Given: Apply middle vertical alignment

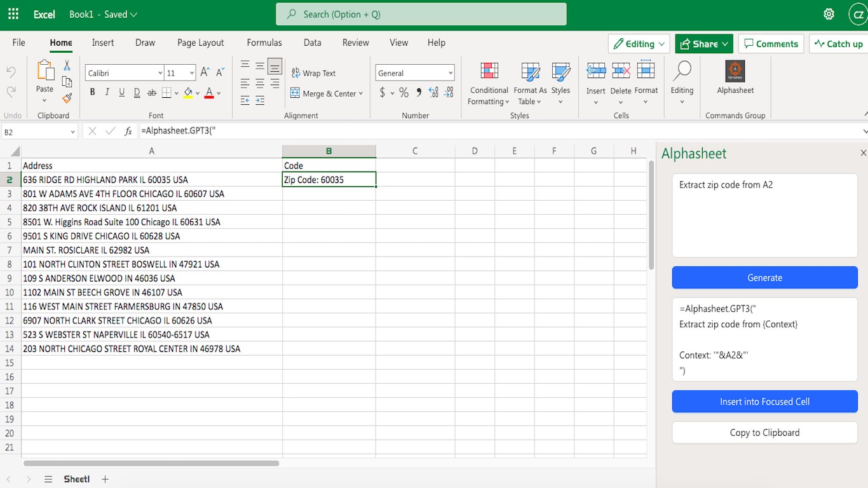Looking at the screenshot, I should 260,65.
